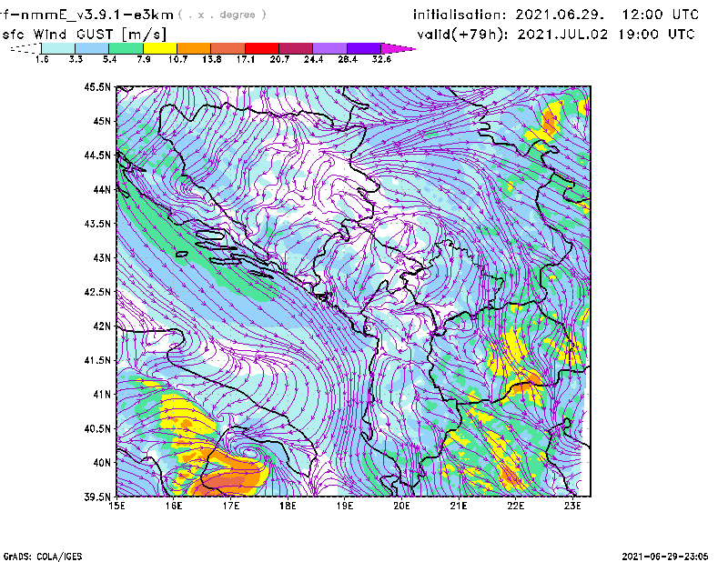Click the 20E longitude label
Image resolution: width=728 pixels, height=562 pixels.
pos(401,506)
